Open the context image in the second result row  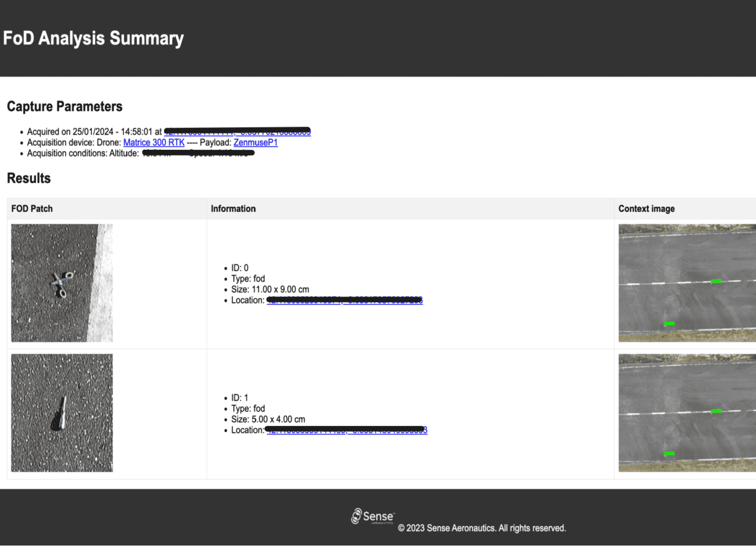pyautogui.click(x=686, y=413)
